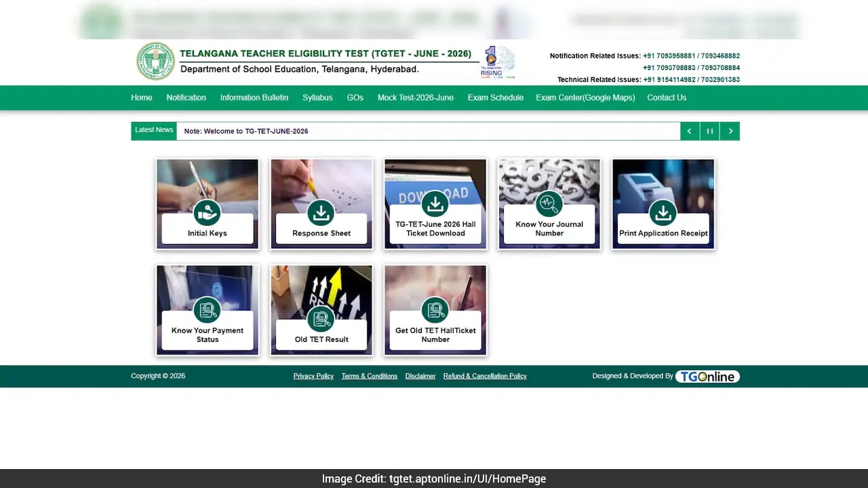This screenshot has height=488, width=868.
Task: Show previous news item arrow
Action: [689, 131]
